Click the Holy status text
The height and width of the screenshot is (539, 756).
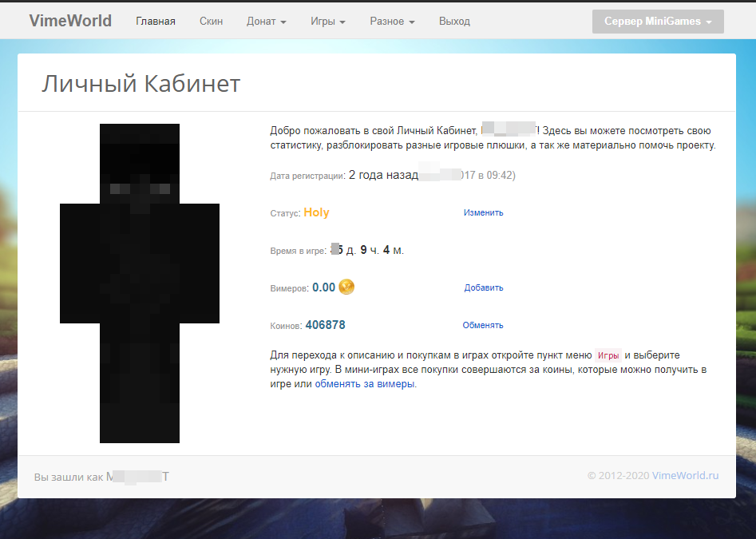click(x=316, y=212)
